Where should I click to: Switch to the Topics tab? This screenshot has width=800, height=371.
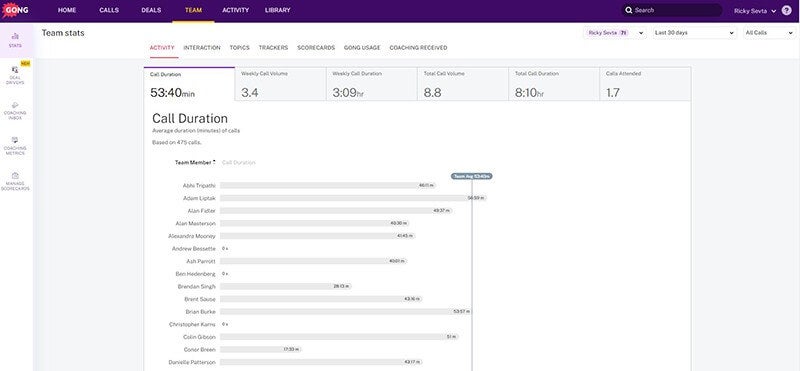tap(239, 48)
